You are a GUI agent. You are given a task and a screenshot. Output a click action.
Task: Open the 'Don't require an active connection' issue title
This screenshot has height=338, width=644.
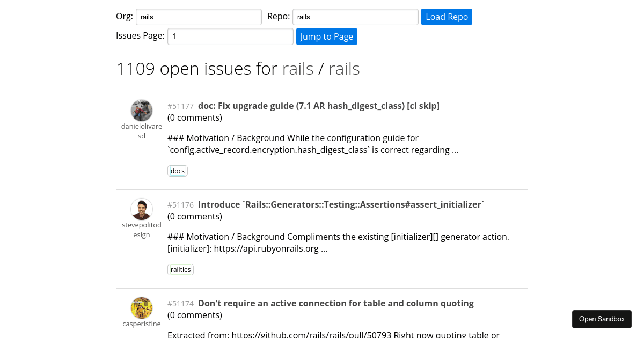click(336, 303)
